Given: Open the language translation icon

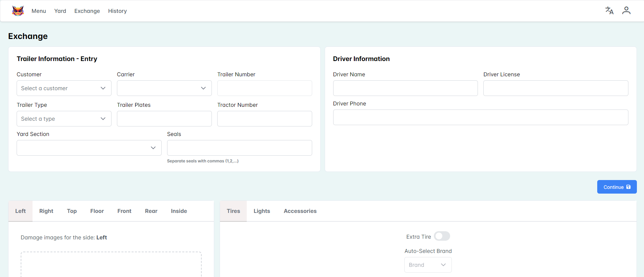Looking at the screenshot, I should tap(609, 11).
